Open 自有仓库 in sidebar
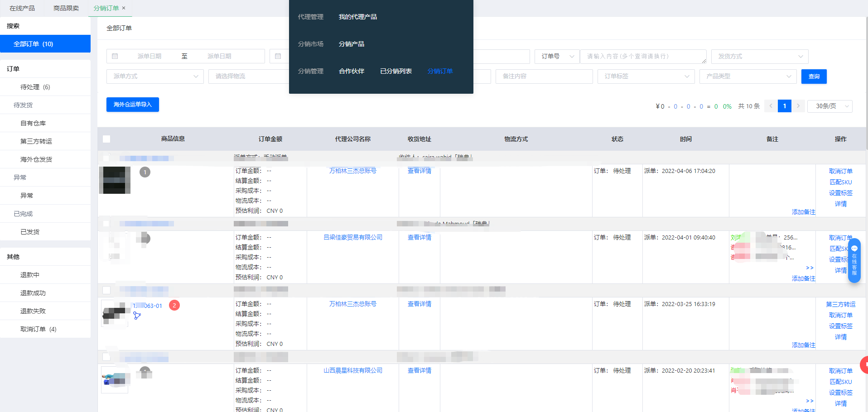 point(45,123)
